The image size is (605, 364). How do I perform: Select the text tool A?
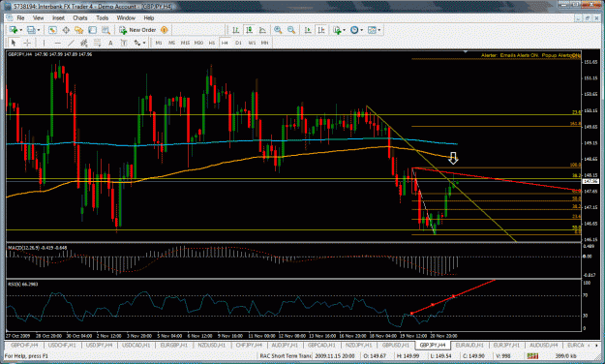coord(110,43)
